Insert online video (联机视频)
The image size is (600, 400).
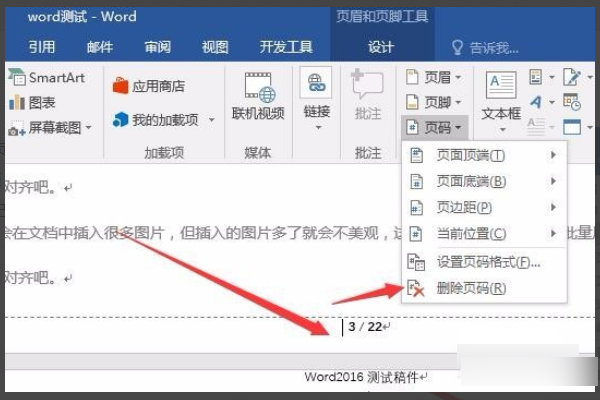[258, 96]
